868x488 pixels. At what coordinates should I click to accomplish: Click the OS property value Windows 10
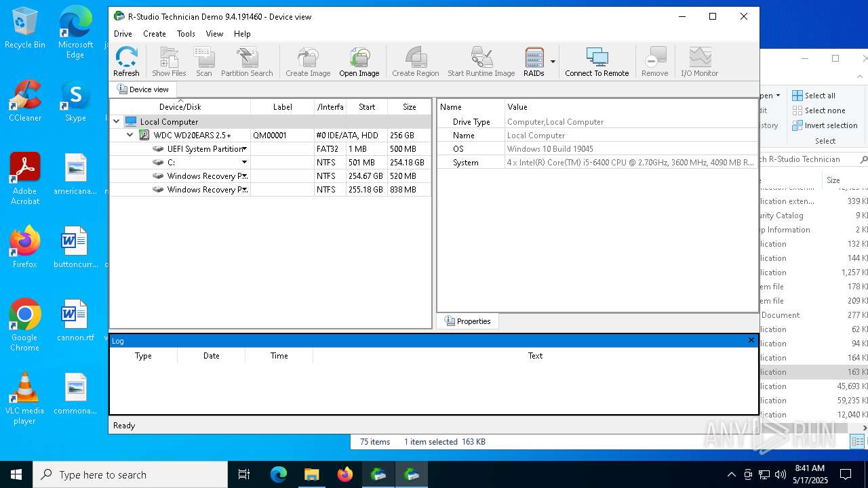click(550, 149)
